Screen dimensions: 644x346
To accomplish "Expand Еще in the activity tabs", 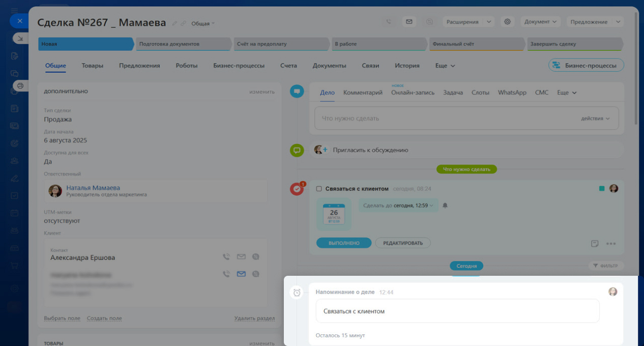I will 567,93.
